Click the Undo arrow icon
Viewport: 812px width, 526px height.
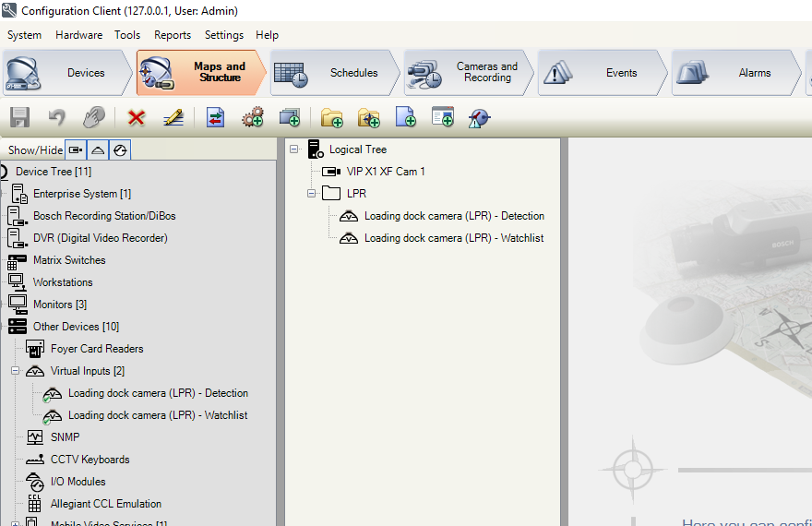click(57, 117)
